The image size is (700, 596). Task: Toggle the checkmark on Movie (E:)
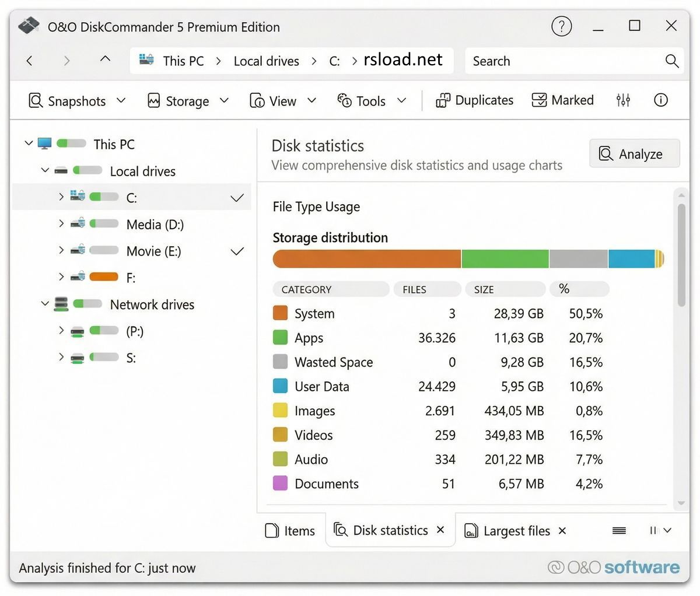tap(237, 251)
